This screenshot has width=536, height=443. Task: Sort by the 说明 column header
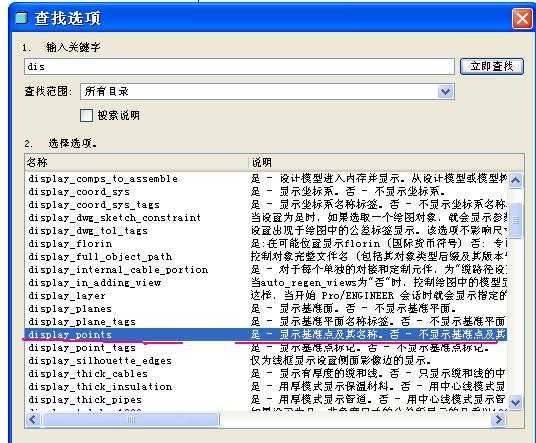tap(386, 162)
